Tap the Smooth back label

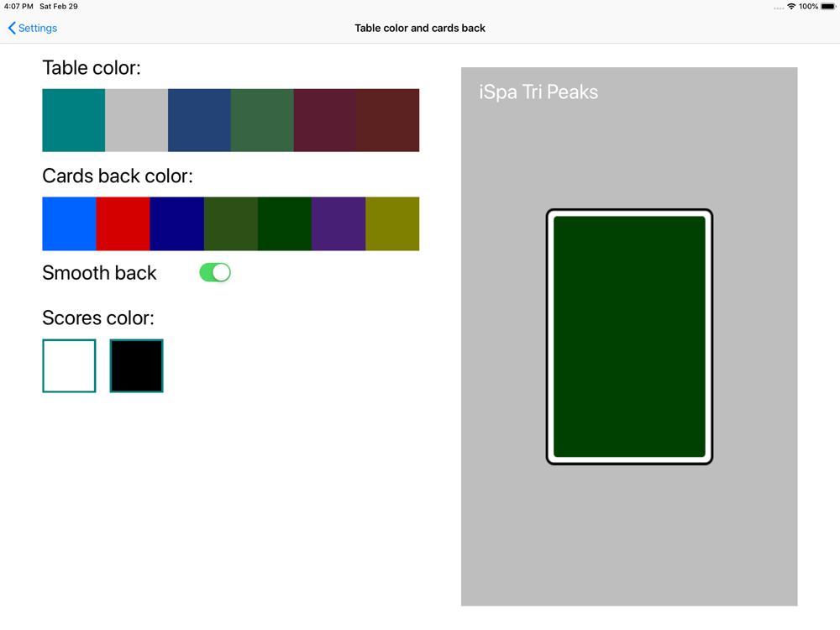(x=99, y=273)
